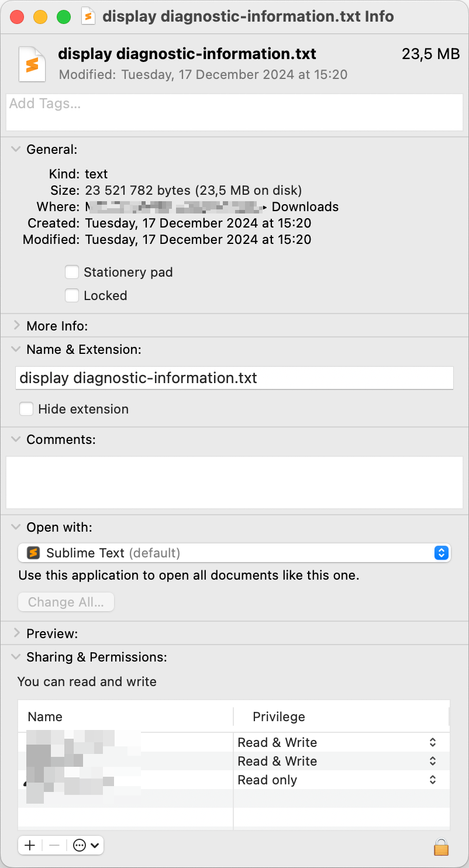469x868 pixels.
Task: Click the Change All... button
Action: click(x=66, y=602)
